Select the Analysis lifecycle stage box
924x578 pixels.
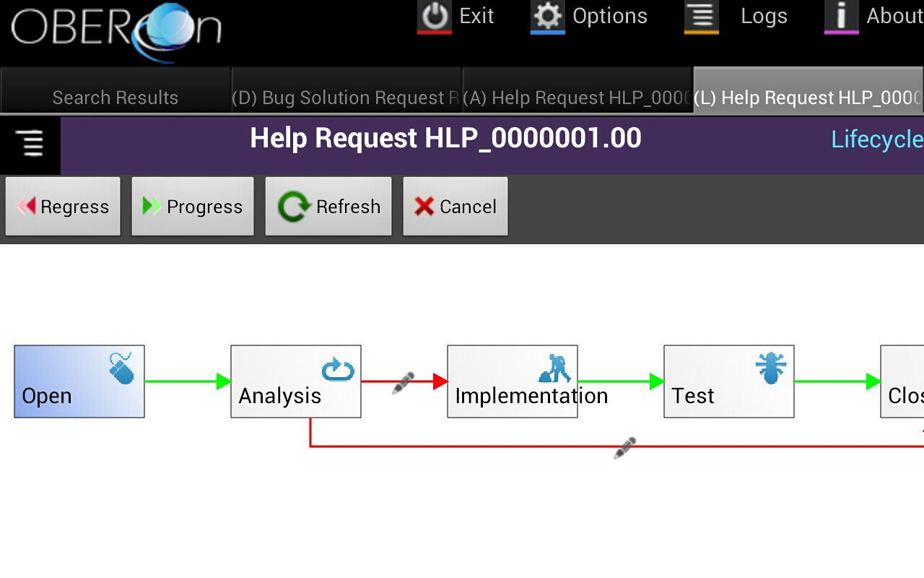(x=296, y=381)
